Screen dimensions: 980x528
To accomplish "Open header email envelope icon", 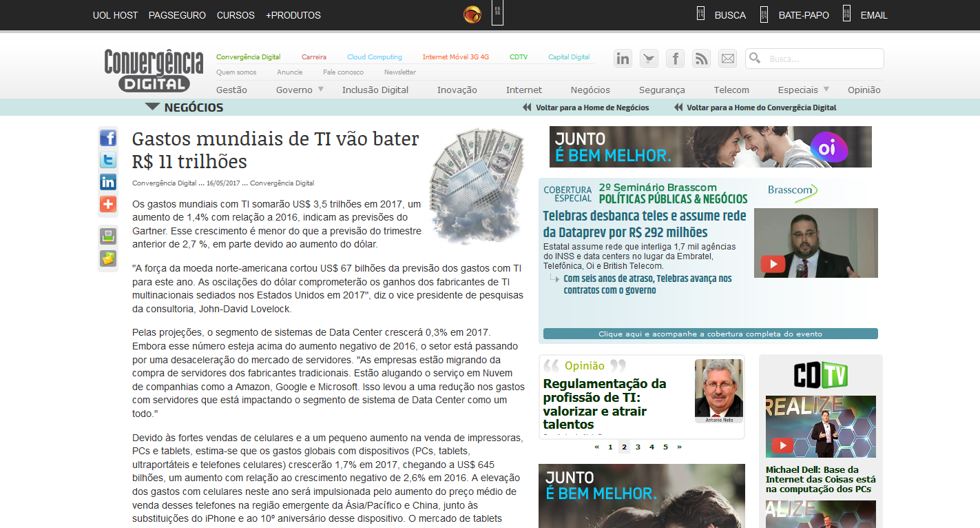I will tap(728, 59).
